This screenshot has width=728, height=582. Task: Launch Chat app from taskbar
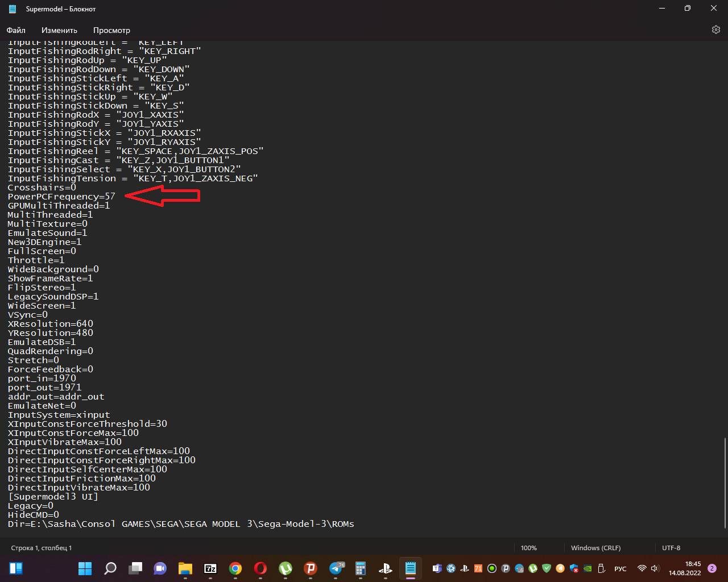tap(160, 568)
